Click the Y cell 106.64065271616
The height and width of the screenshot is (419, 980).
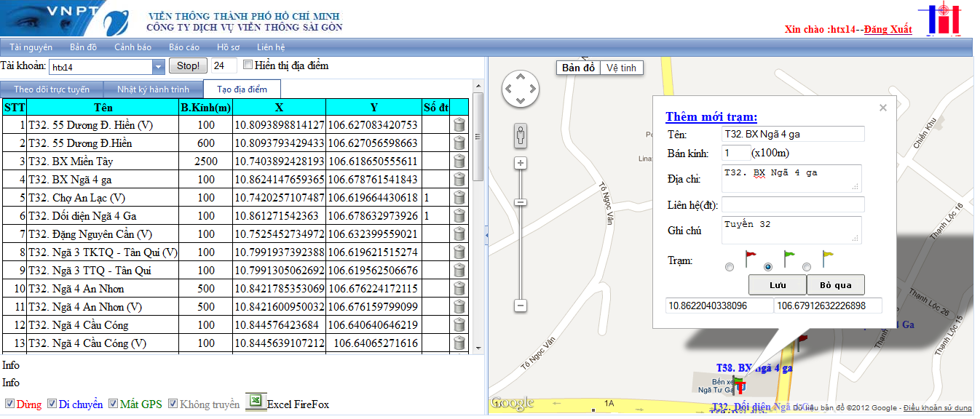[x=374, y=343]
